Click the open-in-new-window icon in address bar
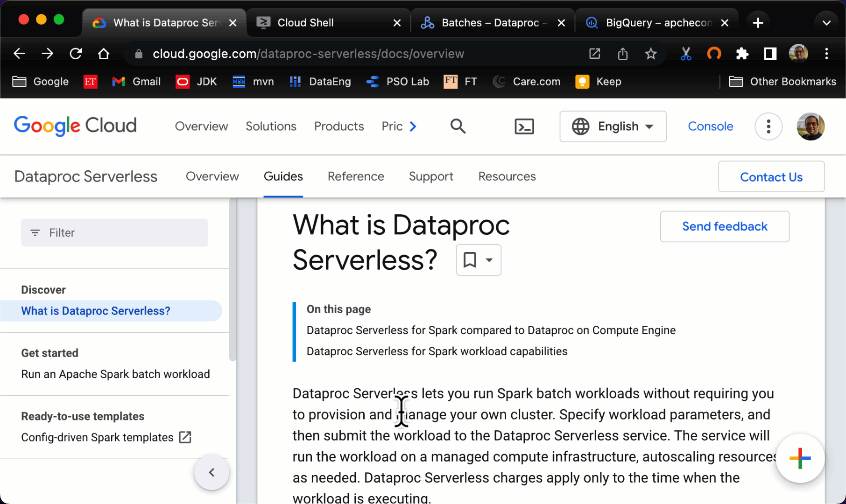Screen dimensions: 846x504 coord(594,54)
